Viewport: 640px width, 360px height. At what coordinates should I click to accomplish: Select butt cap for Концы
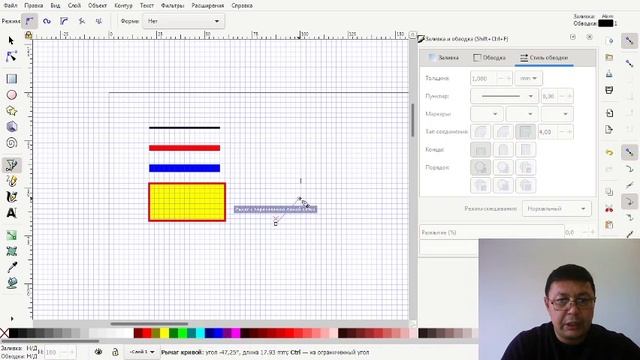coord(480,150)
